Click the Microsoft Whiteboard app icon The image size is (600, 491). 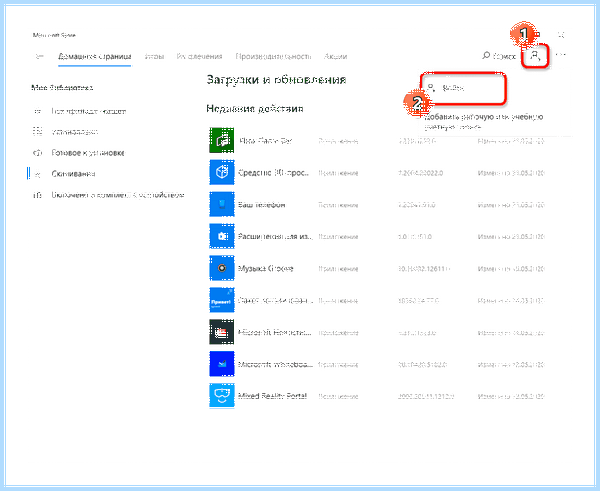click(222, 364)
